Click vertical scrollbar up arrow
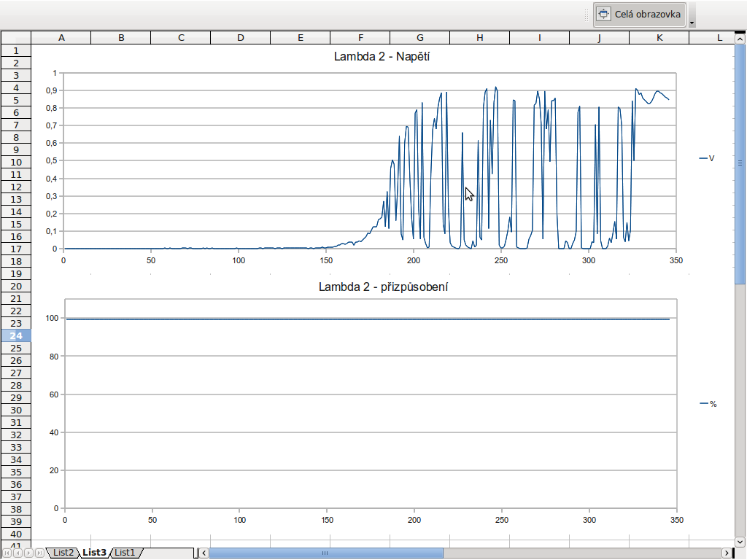 (x=740, y=36)
